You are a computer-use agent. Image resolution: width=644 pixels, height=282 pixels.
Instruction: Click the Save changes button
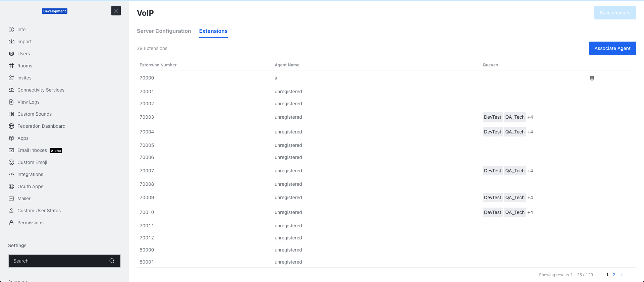(615, 13)
